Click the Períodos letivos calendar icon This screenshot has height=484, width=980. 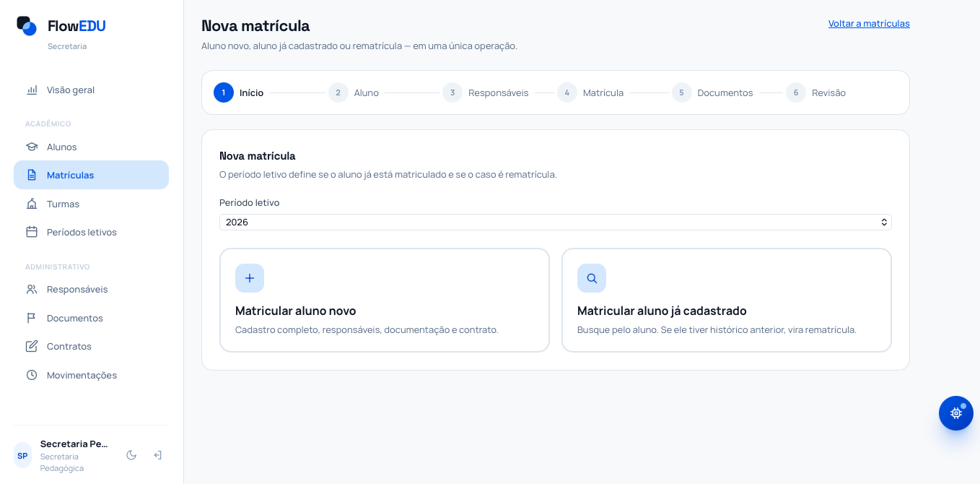pos(32,232)
